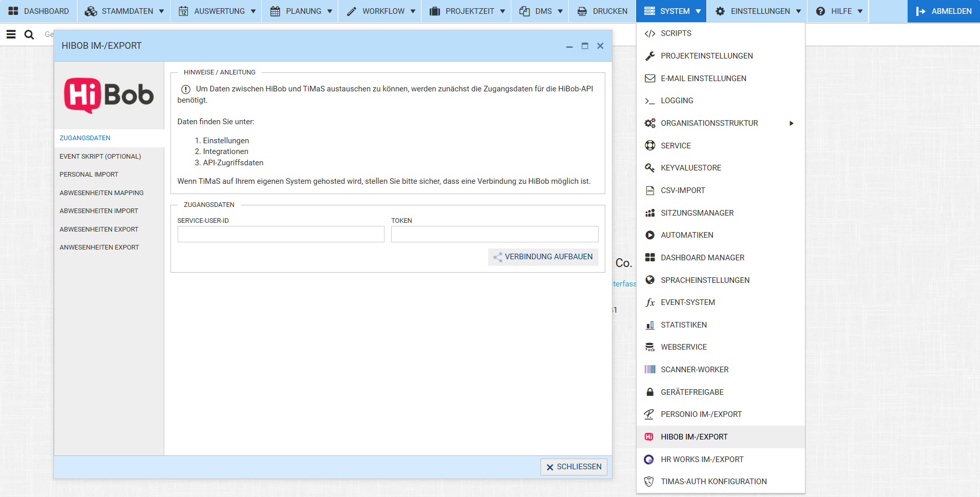Focus the Service-User-ID input field

281,234
